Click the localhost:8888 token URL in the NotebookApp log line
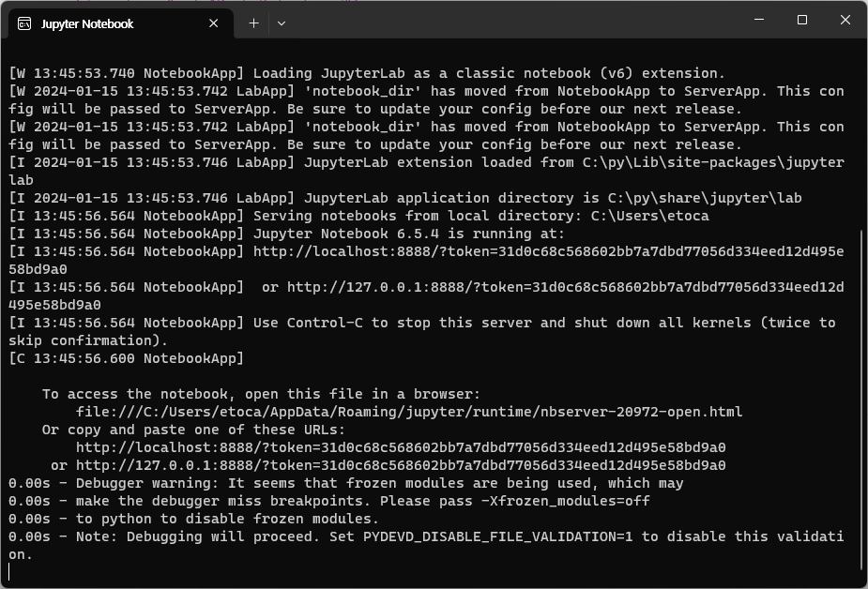 point(426,261)
